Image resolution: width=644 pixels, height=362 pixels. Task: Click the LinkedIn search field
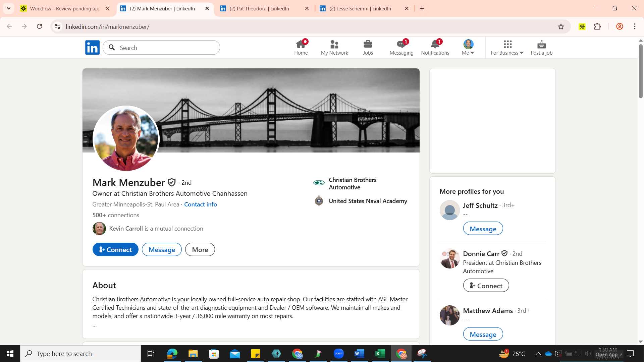pos(161,48)
